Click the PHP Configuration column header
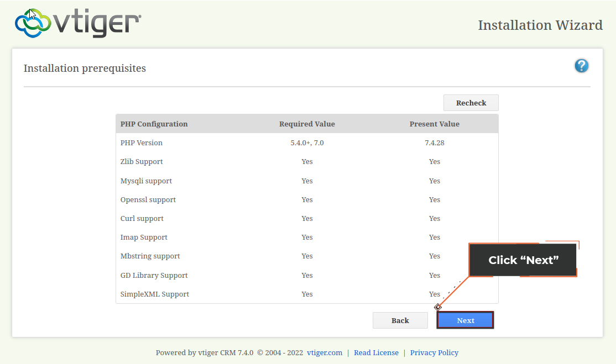This screenshot has width=616, height=364. pyautogui.click(x=154, y=124)
